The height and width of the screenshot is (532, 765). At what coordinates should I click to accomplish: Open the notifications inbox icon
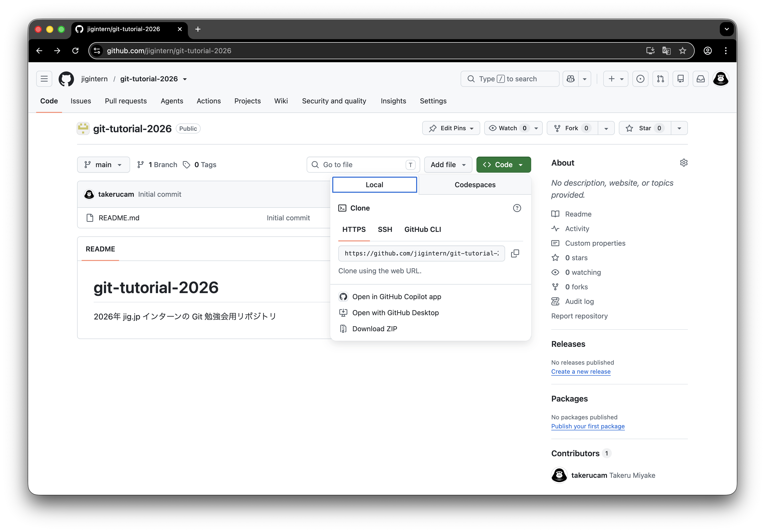click(701, 79)
